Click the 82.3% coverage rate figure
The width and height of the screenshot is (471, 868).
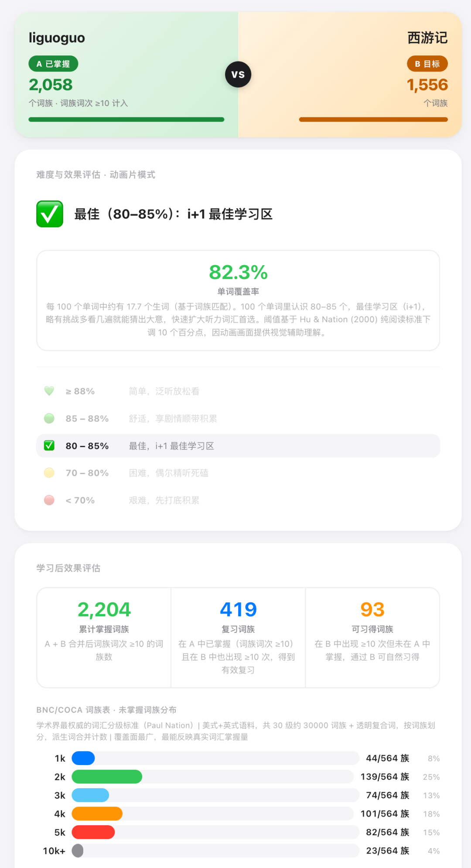(x=238, y=273)
